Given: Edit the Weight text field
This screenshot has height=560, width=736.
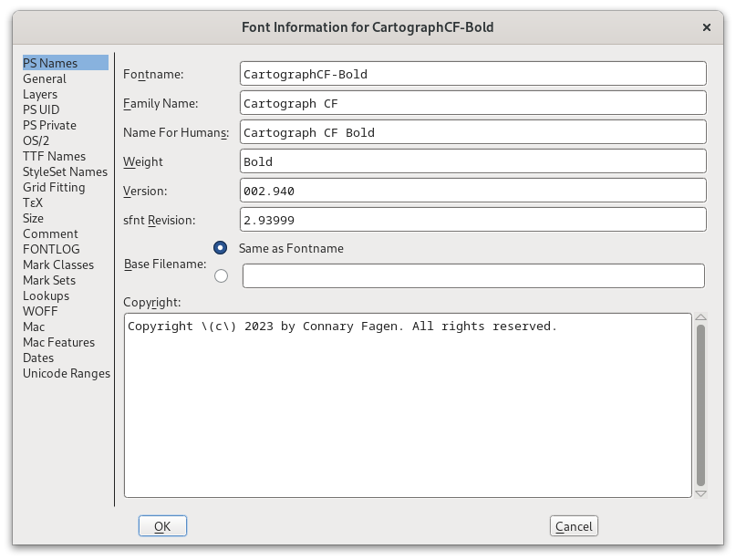Looking at the screenshot, I should 472,161.
